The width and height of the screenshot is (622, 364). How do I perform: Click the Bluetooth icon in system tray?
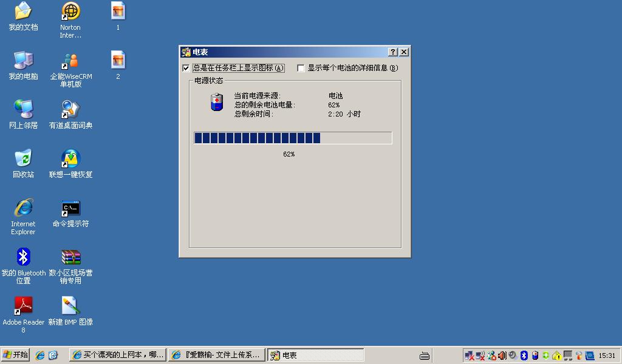pos(524,356)
